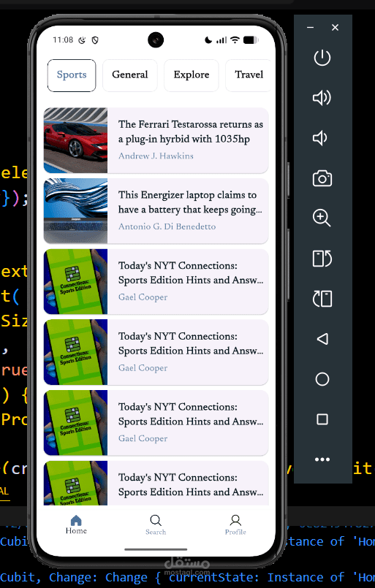Tap the emulator Overview square button
Viewport: 375px width, 588px height.
322,419
